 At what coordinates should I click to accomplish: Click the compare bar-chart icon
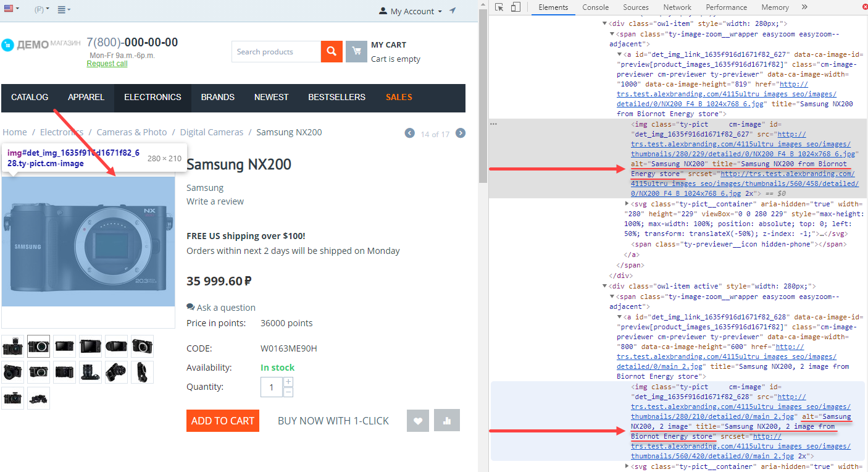pos(447,421)
